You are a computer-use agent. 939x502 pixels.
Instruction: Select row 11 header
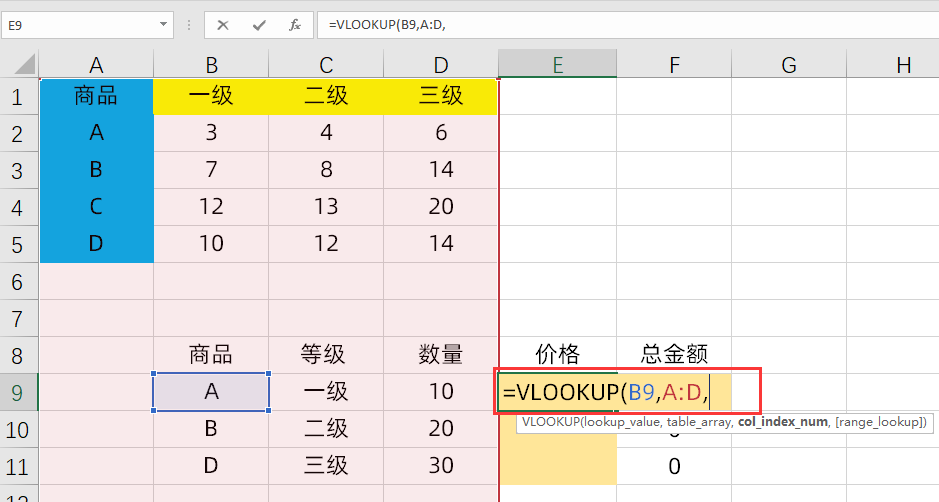point(19,466)
